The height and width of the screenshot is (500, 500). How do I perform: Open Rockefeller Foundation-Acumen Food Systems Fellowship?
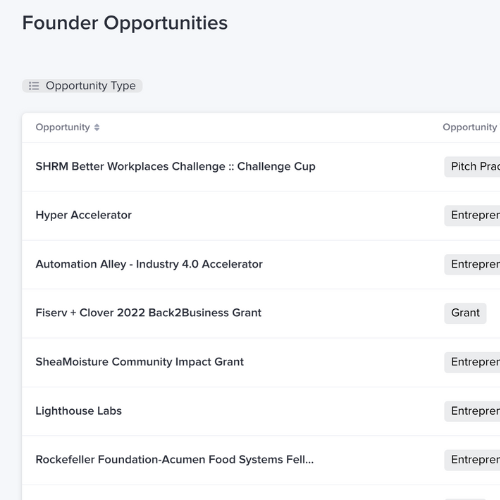click(x=174, y=460)
